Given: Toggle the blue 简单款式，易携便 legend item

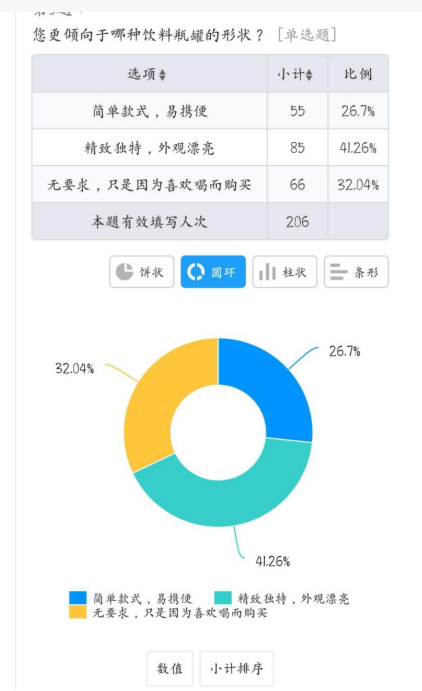Looking at the screenshot, I should pyautogui.click(x=130, y=598).
